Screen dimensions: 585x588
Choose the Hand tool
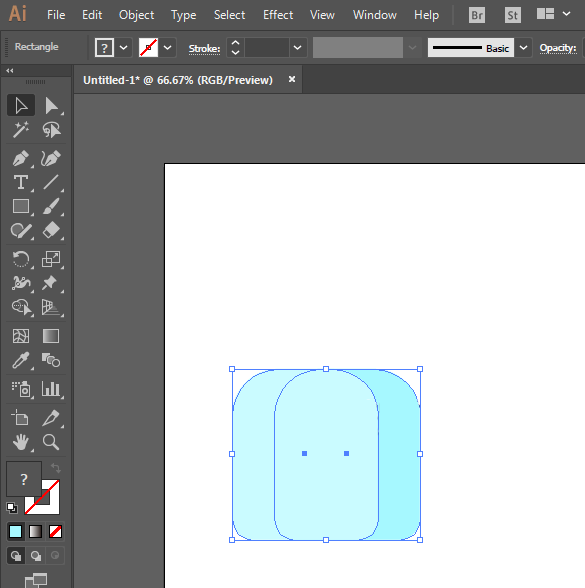click(x=21, y=442)
